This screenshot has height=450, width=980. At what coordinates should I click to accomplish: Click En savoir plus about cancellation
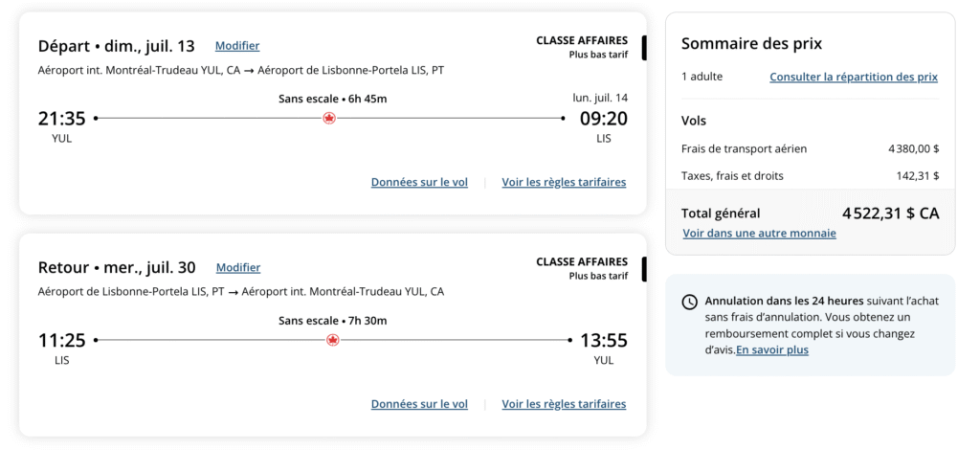772,350
